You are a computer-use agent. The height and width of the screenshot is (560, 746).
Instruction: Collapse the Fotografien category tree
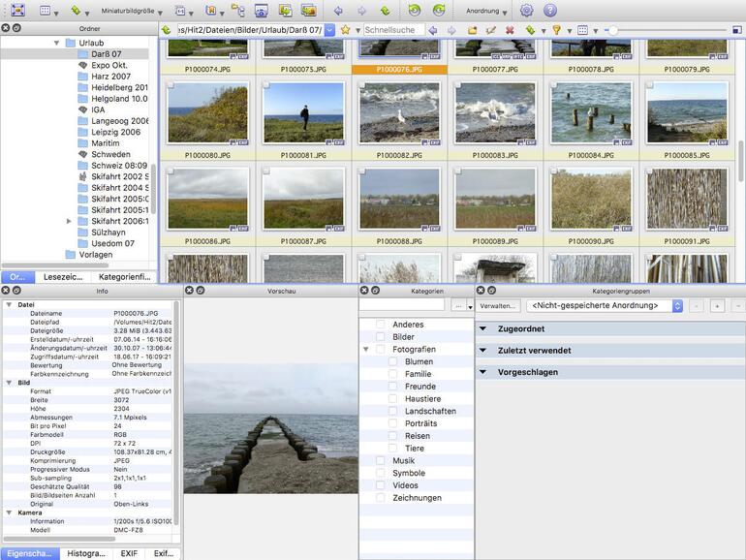click(x=366, y=349)
